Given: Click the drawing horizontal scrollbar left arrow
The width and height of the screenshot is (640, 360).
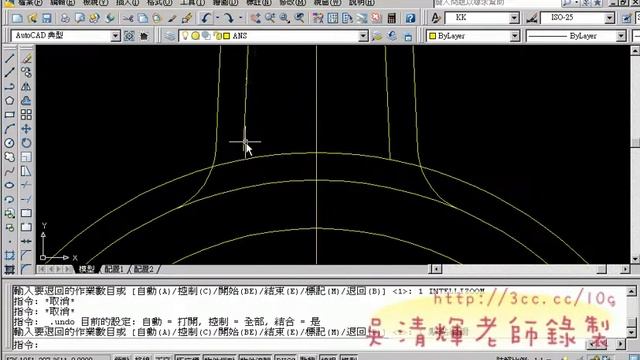Looking at the screenshot, I should point(436,269).
